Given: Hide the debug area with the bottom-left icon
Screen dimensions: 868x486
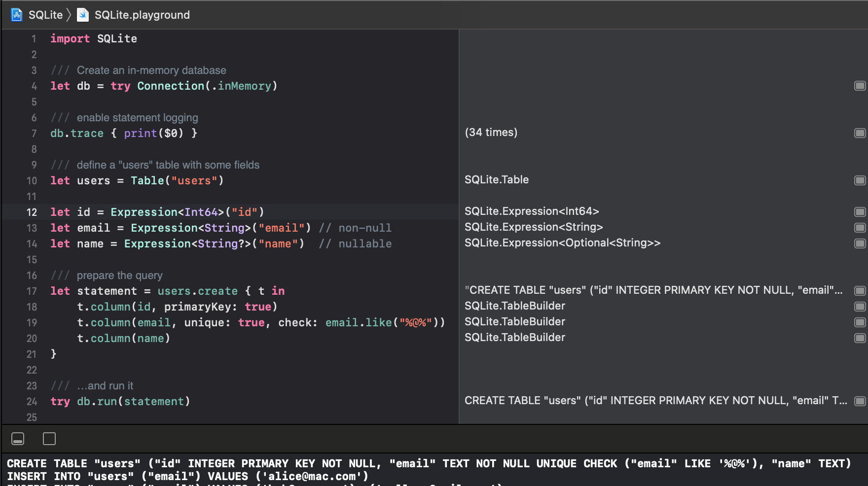Looking at the screenshot, I should [18, 438].
